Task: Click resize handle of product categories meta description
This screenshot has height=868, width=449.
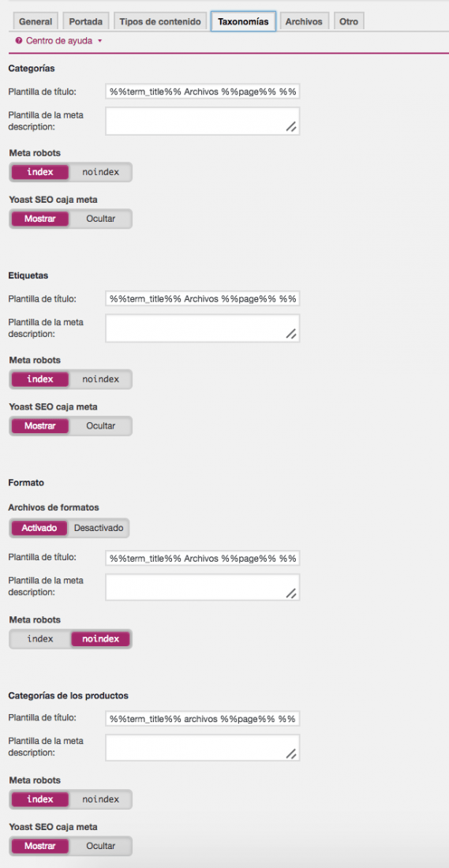Action: pyautogui.click(x=291, y=754)
